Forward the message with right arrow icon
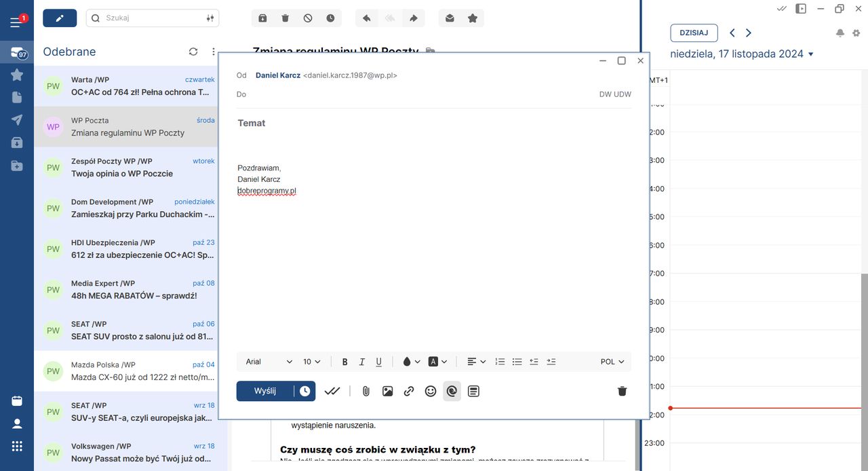 point(413,18)
